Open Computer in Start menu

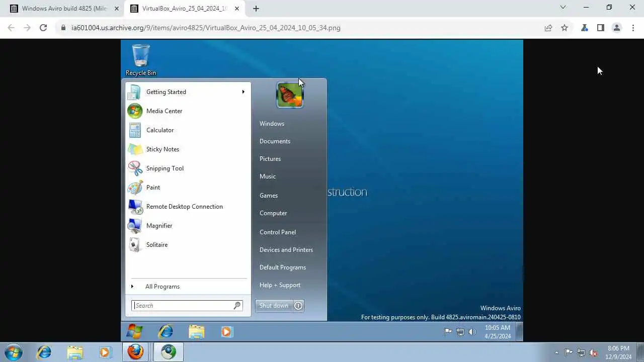pyautogui.click(x=273, y=213)
